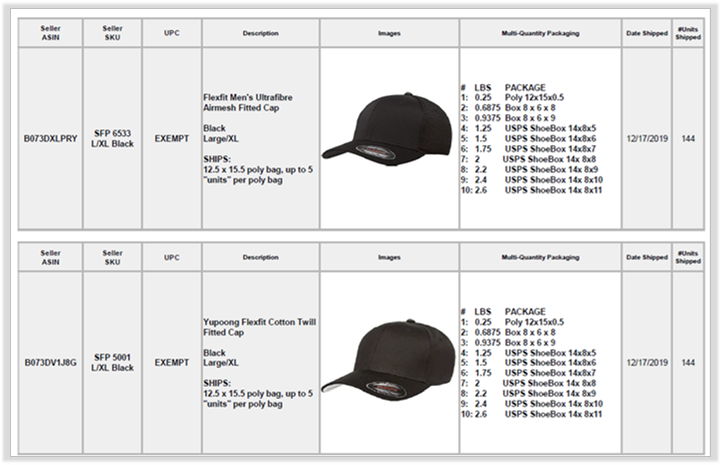Click Seller ASIN header in the second table
The width and height of the screenshot is (721, 465).
pos(51,257)
